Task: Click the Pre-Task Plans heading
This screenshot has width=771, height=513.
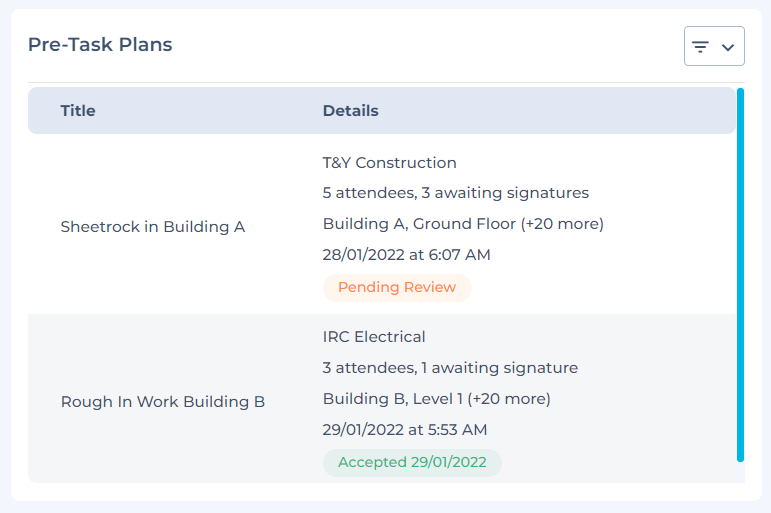Action: [x=100, y=45]
